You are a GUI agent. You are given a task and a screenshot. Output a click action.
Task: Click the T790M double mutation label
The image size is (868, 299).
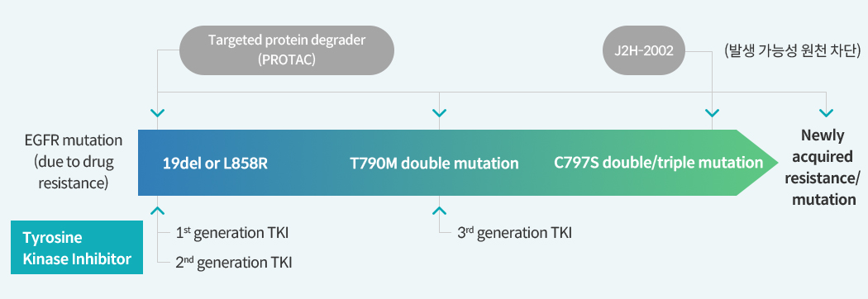pos(435,164)
